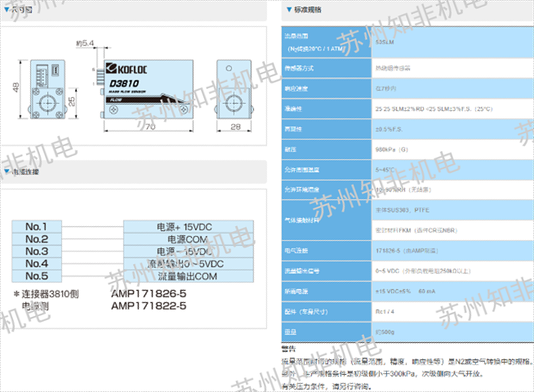Select the 0~5 VDC output signal value
The height and width of the screenshot is (392, 534).
click(423, 271)
